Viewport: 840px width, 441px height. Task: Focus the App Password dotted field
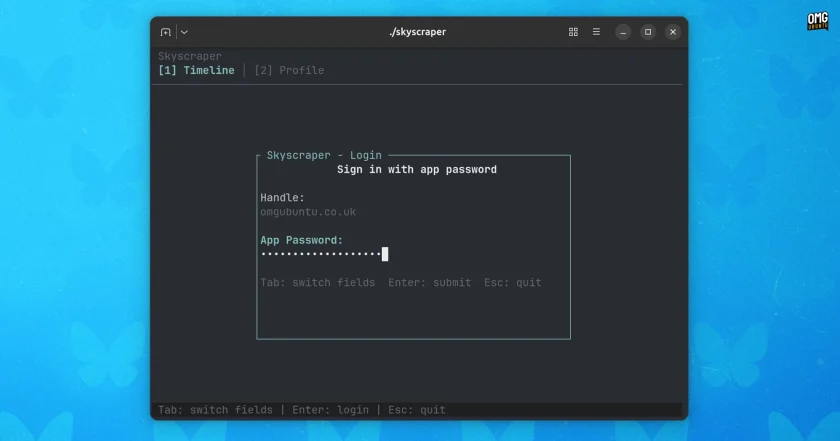(324, 254)
